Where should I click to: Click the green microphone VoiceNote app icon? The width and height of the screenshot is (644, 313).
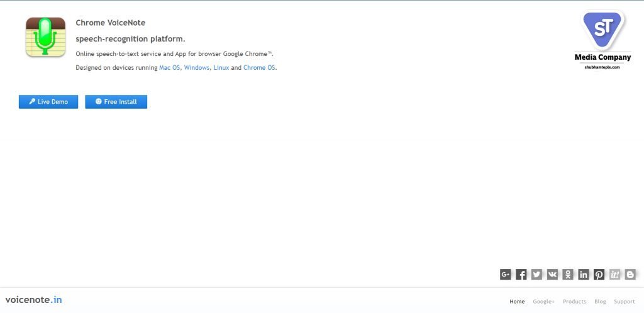pyautogui.click(x=45, y=36)
